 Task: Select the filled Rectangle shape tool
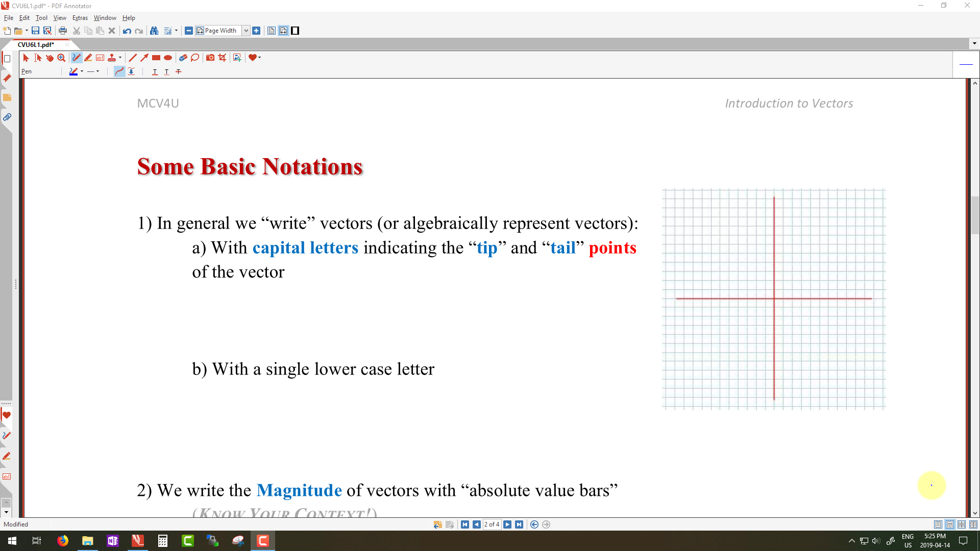tap(156, 58)
